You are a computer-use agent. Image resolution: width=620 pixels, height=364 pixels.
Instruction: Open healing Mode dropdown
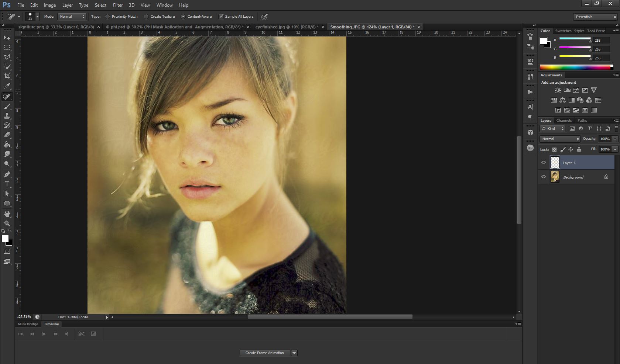[72, 17]
